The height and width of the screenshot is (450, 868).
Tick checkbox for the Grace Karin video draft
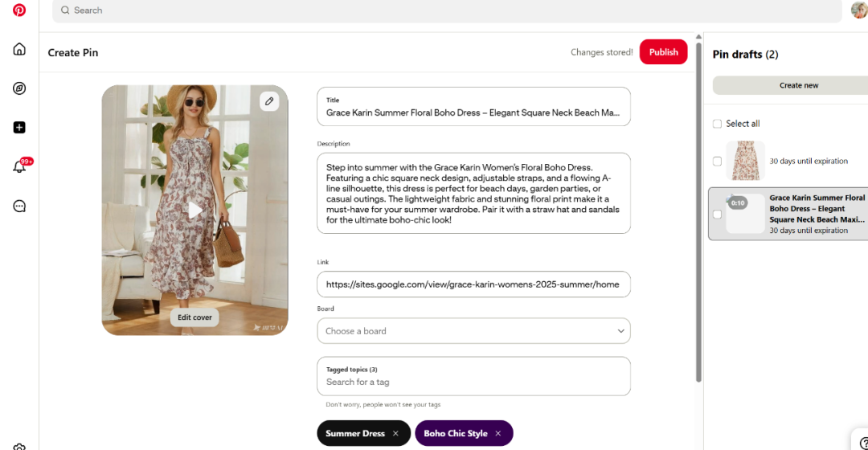(x=717, y=214)
